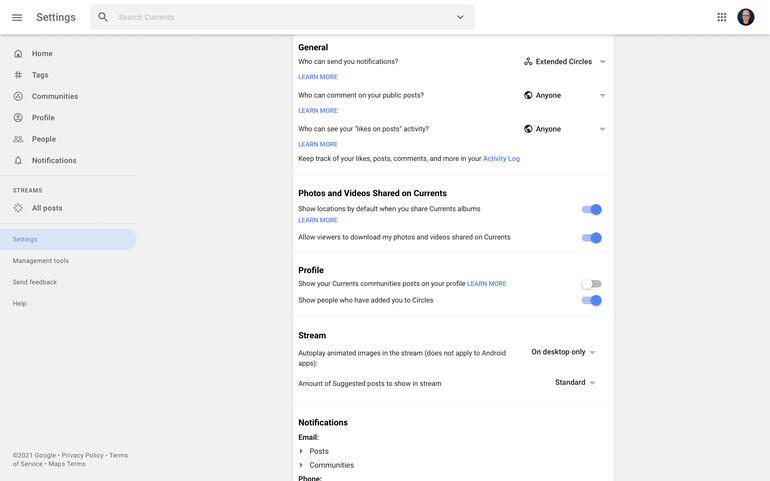Select Settings in sidebar
770x481 pixels.
pos(68,239)
